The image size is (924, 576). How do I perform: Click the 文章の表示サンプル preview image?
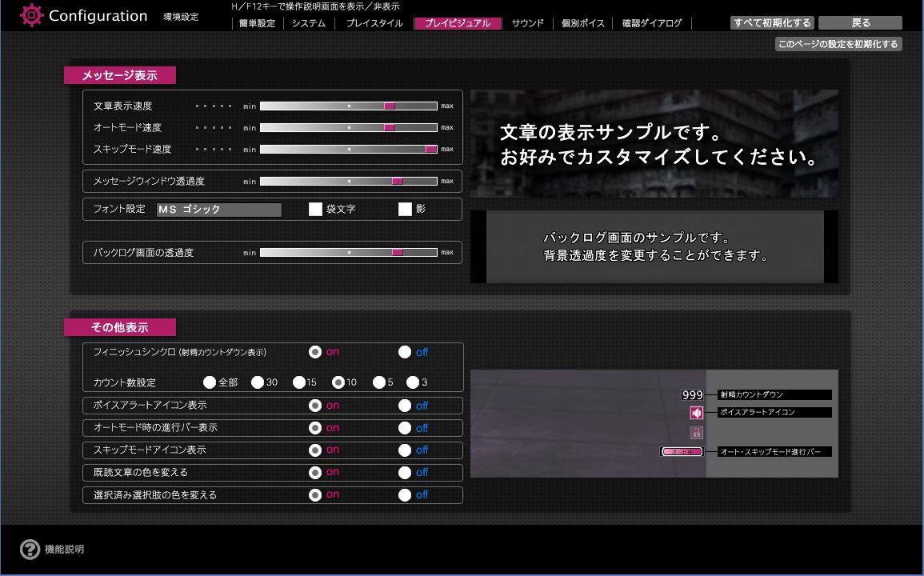(654, 144)
